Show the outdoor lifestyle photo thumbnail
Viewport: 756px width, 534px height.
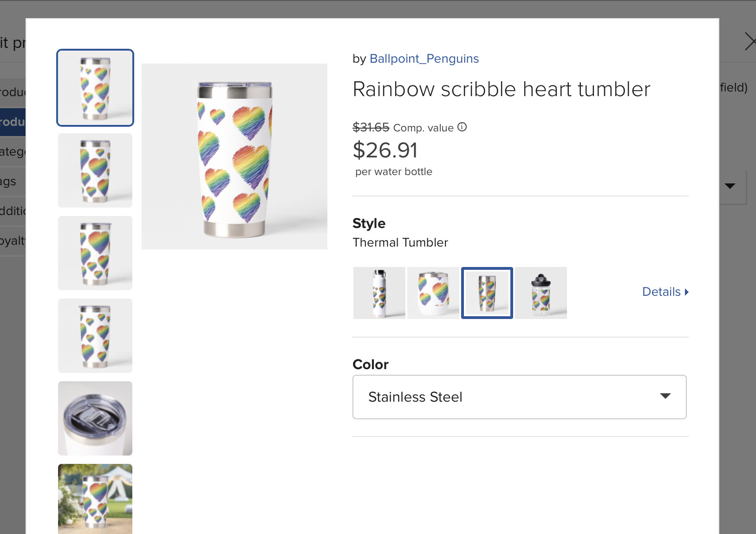[x=95, y=499]
